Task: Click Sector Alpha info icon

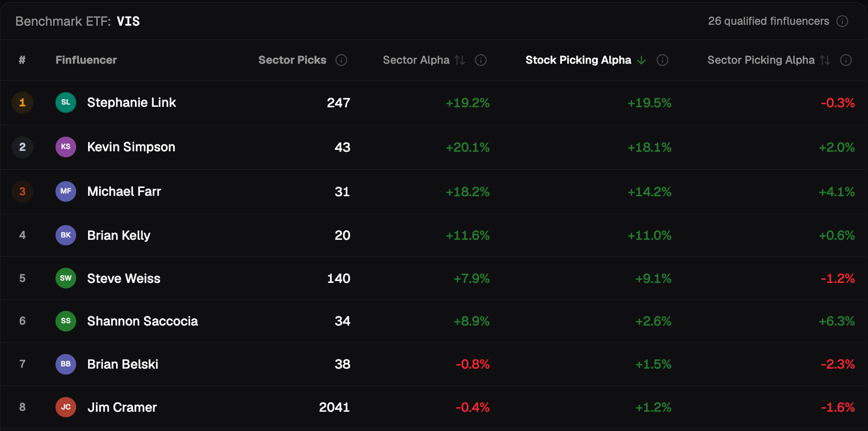Action: click(481, 60)
